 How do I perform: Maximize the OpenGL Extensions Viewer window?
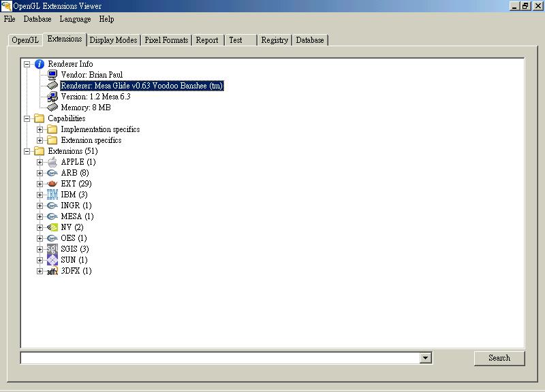coord(525,6)
